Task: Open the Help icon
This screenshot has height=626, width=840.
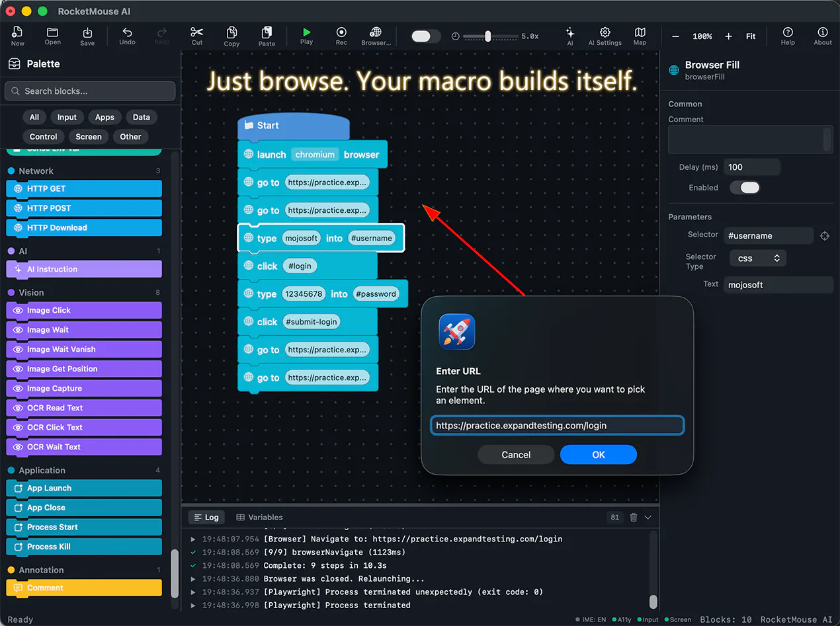Action: pyautogui.click(x=788, y=36)
